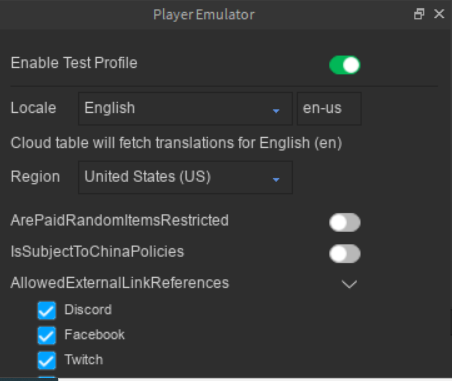Click the Locale dropdown arrow icon
This screenshot has width=452, height=381.
276,111
